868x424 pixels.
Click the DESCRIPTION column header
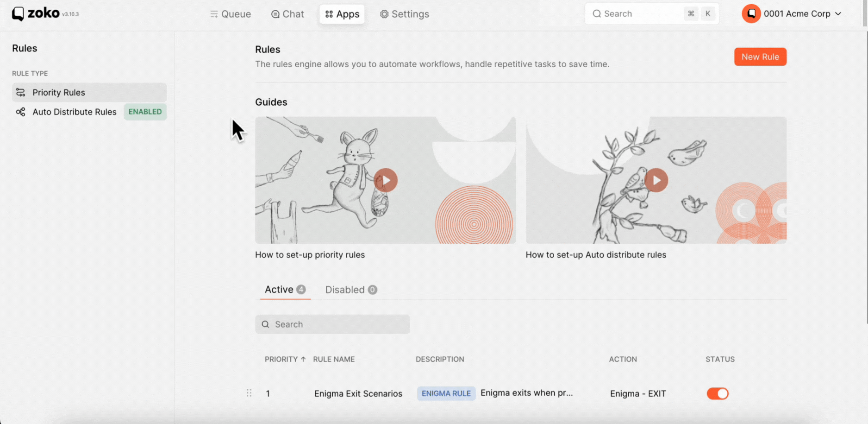point(440,359)
